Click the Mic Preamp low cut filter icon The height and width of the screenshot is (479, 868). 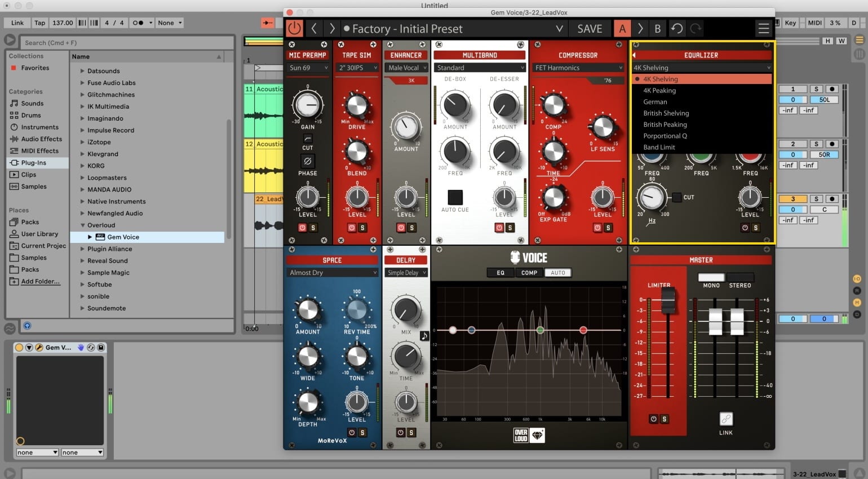click(308, 138)
